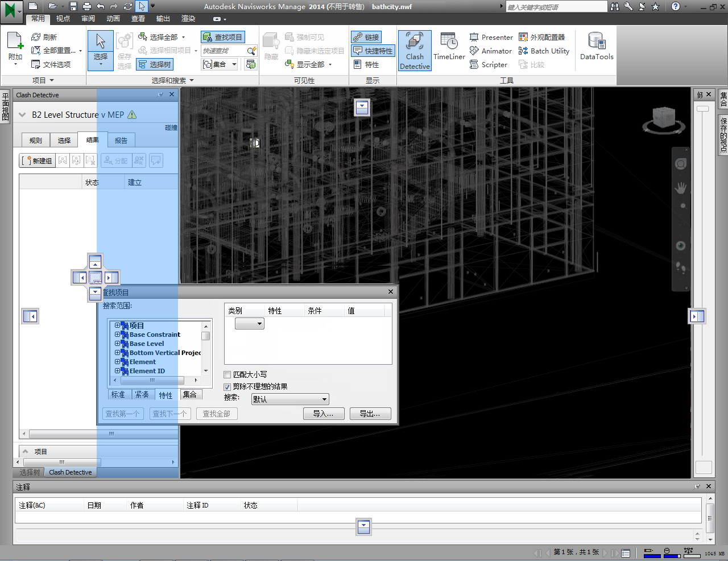Click the tilt slider handle at top
This screenshot has height=561, width=728.
(x=703, y=108)
